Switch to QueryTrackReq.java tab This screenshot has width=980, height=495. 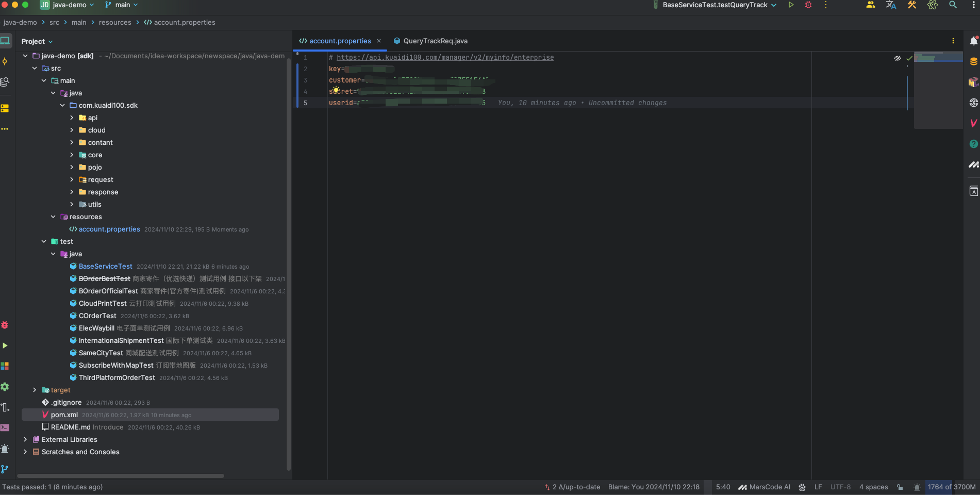tap(430, 41)
